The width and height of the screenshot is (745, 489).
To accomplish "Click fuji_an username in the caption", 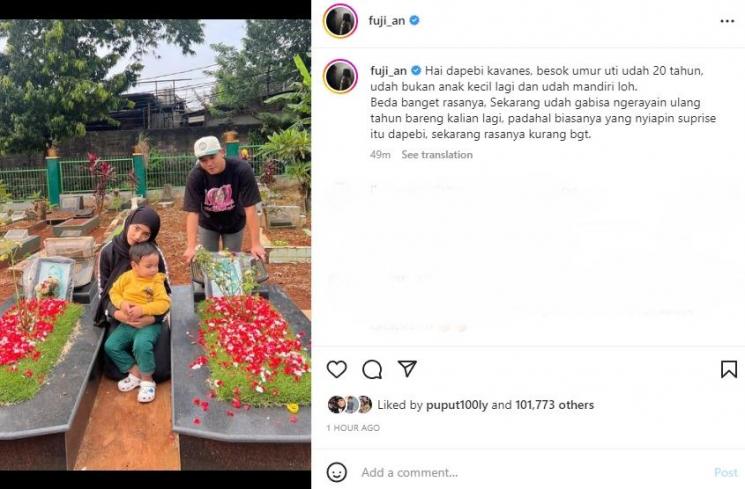I will 388,71.
